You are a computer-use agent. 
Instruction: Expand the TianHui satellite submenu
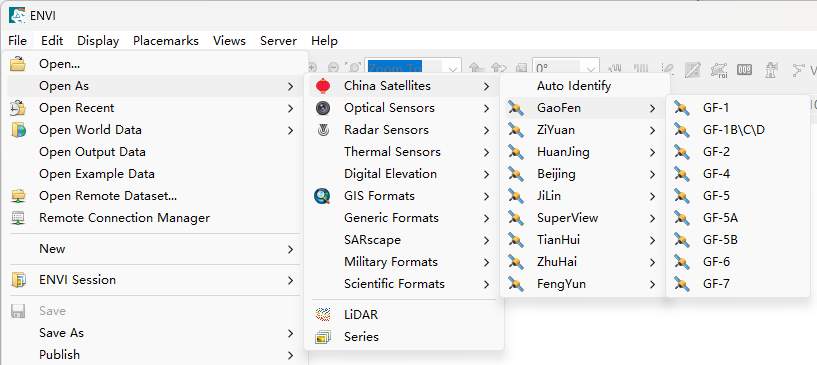point(584,240)
